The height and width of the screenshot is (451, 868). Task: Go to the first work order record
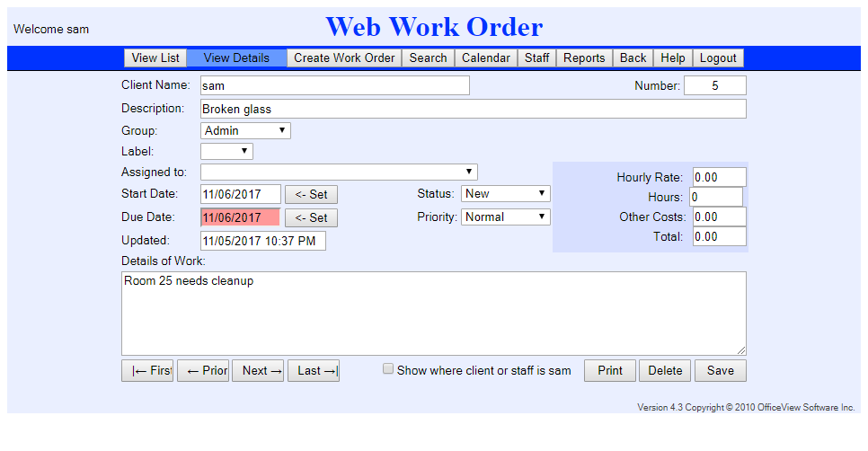[x=147, y=370]
